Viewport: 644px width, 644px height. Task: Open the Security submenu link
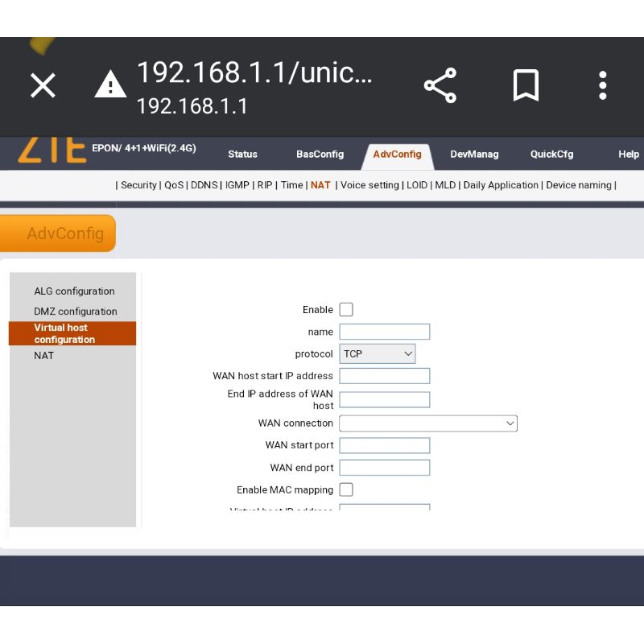[x=138, y=185]
